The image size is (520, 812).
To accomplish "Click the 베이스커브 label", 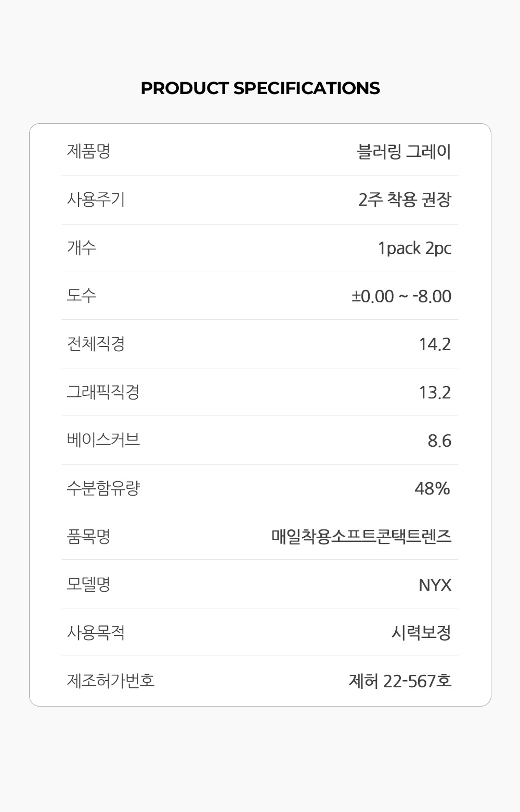I will tap(103, 440).
